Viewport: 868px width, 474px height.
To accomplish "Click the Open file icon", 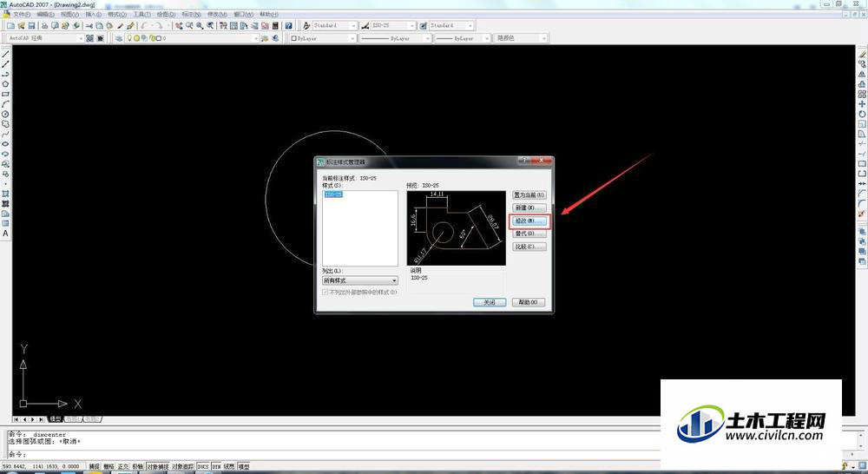I will 21,25.
